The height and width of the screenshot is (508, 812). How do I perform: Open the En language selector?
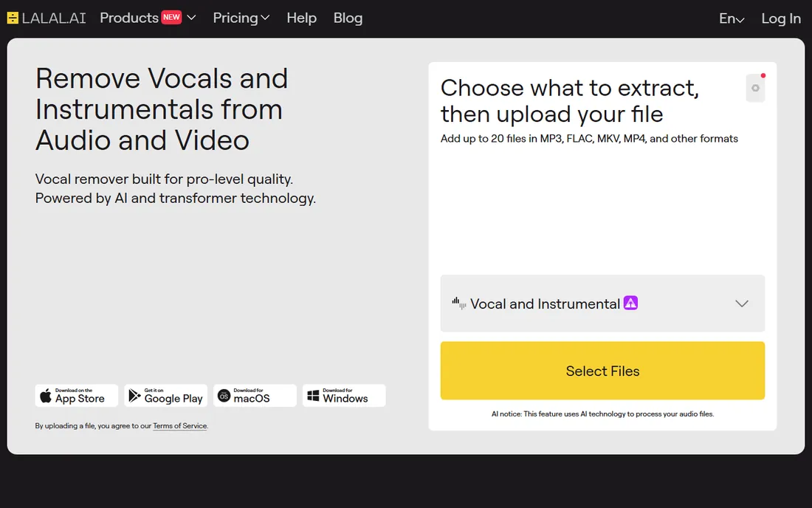(x=732, y=18)
